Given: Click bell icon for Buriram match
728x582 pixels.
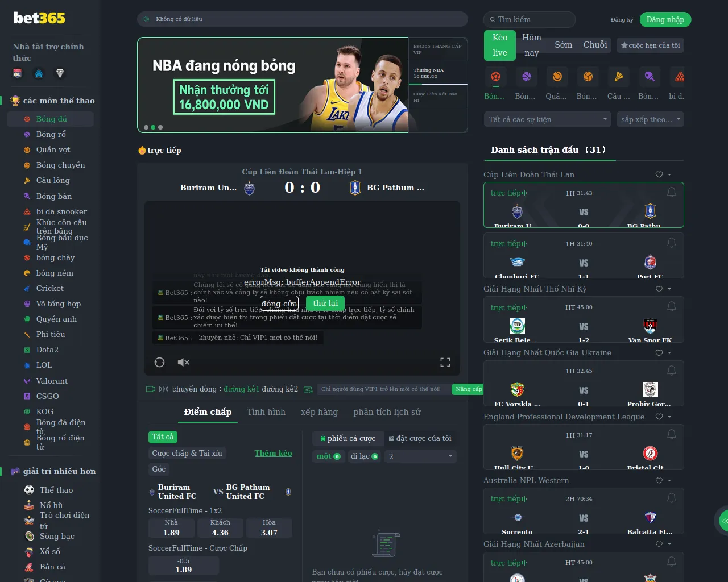Looking at the screenshot, I should tap(671, 192).
